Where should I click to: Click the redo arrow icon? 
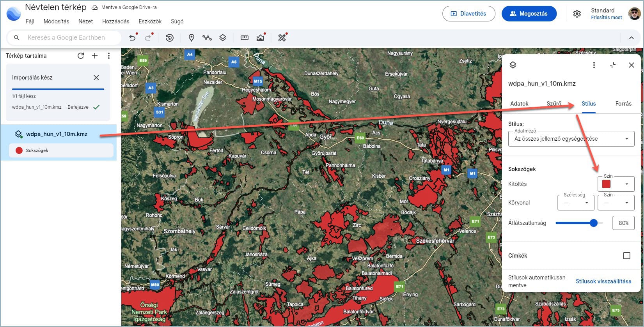point(148,38)
